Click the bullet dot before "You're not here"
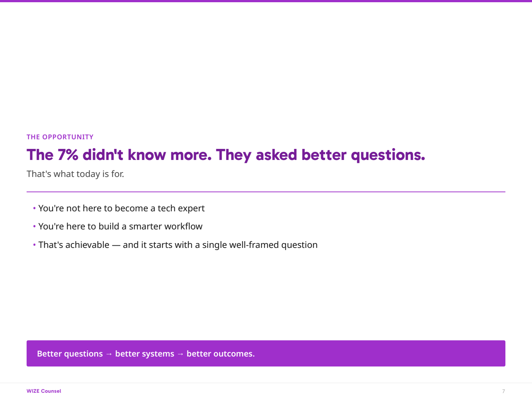532x399 pixels. pyautogui.click(x=34, y=208)
